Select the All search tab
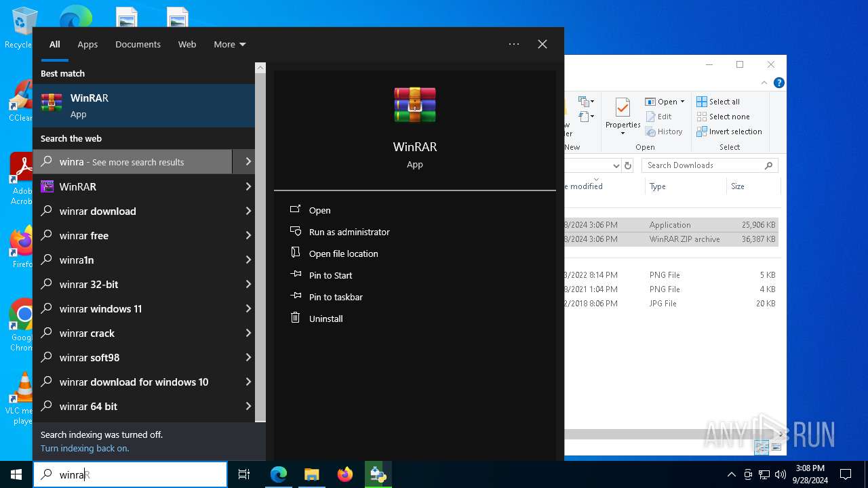 click(55, 44)
